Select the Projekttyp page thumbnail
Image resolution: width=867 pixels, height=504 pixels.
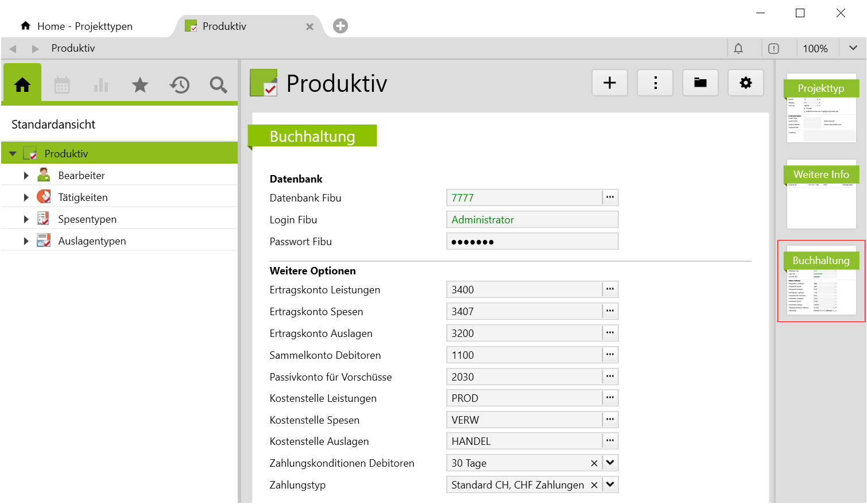coord(821,108)
